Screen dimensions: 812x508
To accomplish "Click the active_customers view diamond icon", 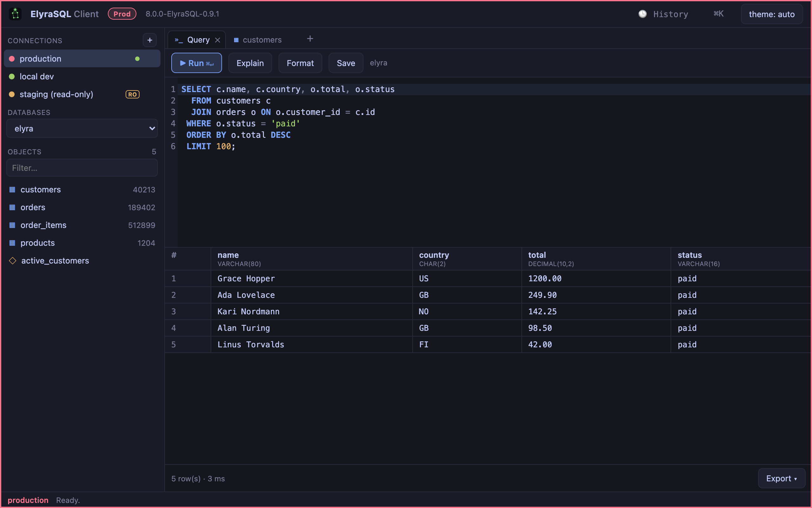I will pyautogui.click(x=13, y=261).
